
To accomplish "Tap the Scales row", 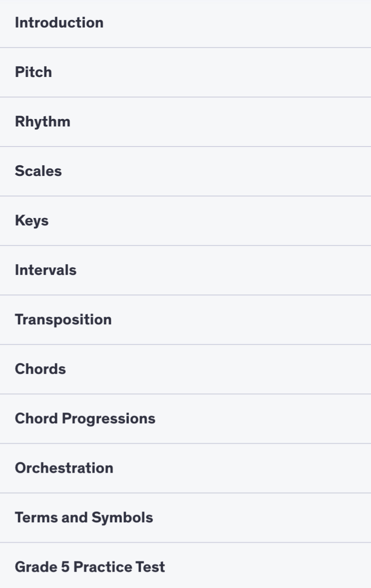I will (x=185, y=171).
